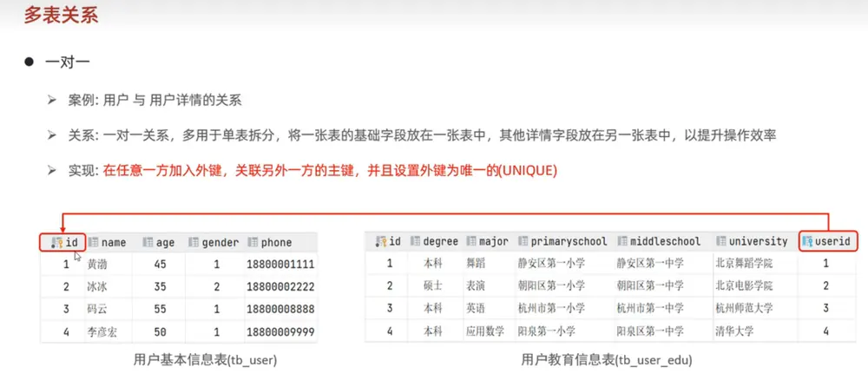Click the column icon beside gender header
This screenshot has width=868, height=380.
click(x=194, y=242)
